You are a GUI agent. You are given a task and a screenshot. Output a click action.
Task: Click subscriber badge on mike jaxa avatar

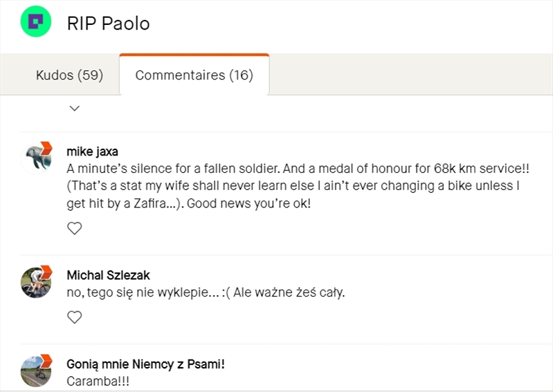click(x=46, y=147)
